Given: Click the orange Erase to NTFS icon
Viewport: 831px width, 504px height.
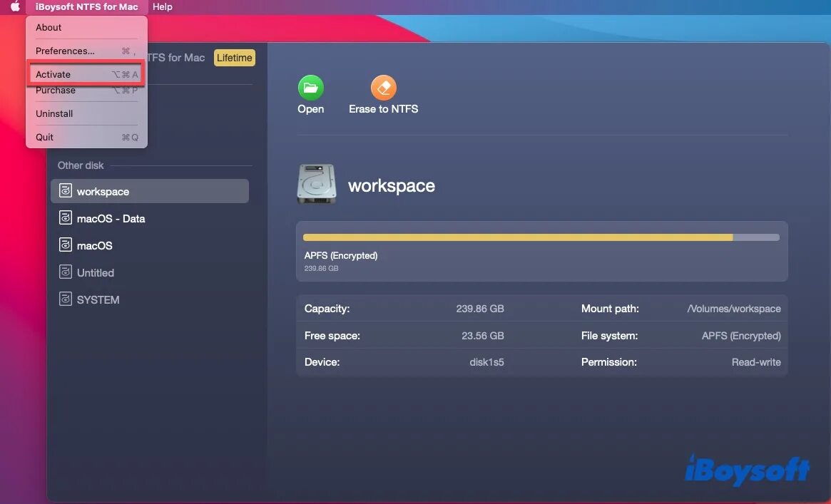Looking at the screenshot, I should click(383, 88).
